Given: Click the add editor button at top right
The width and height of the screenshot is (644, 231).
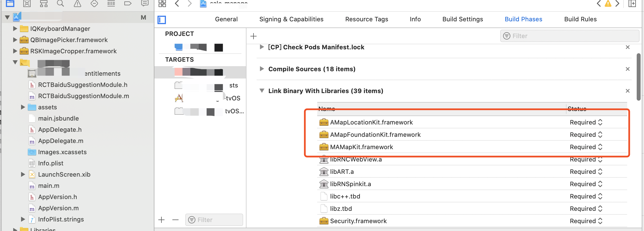Looking at the screenshot, I should [632, 4].
